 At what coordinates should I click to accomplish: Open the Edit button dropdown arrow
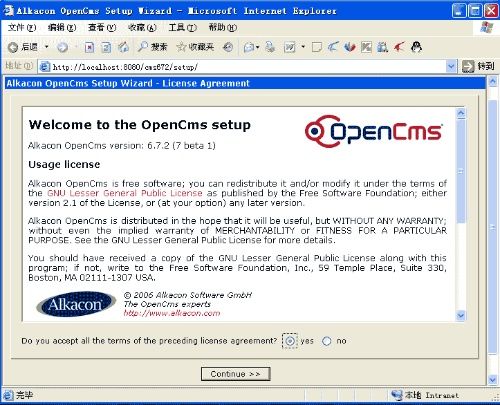[303, 47]
